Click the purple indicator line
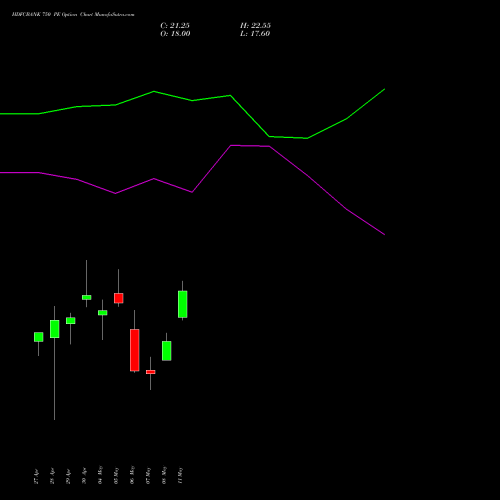The image size is (500, 500). (x=192, y=192)
